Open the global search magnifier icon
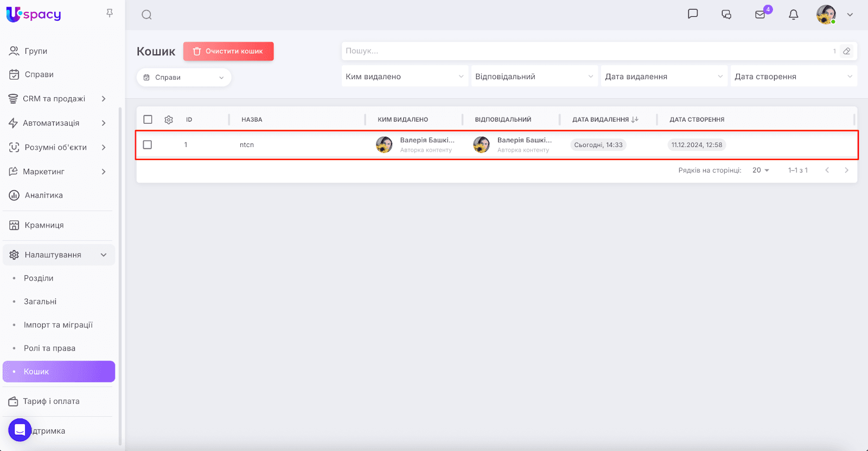868x451 pixels. 146,15
